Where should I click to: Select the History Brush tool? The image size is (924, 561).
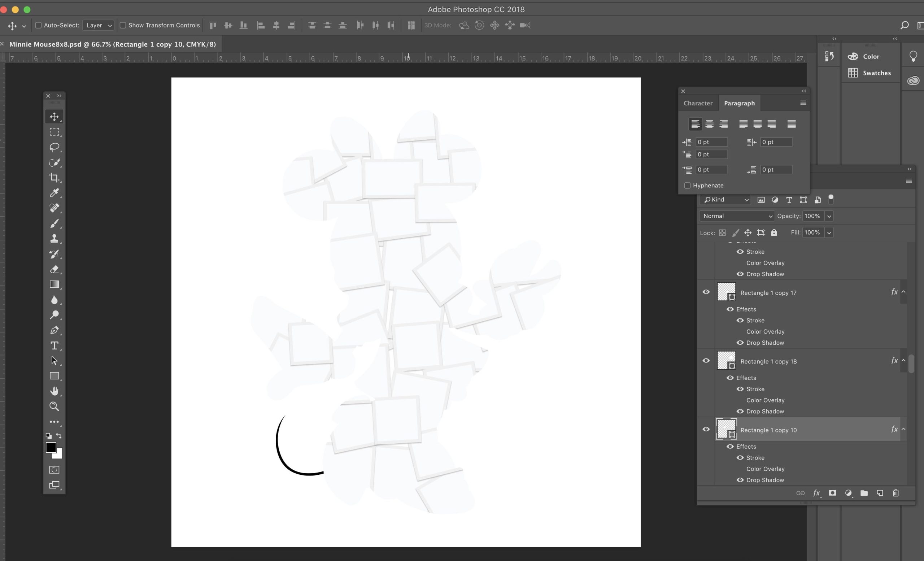tap(55, 254)
